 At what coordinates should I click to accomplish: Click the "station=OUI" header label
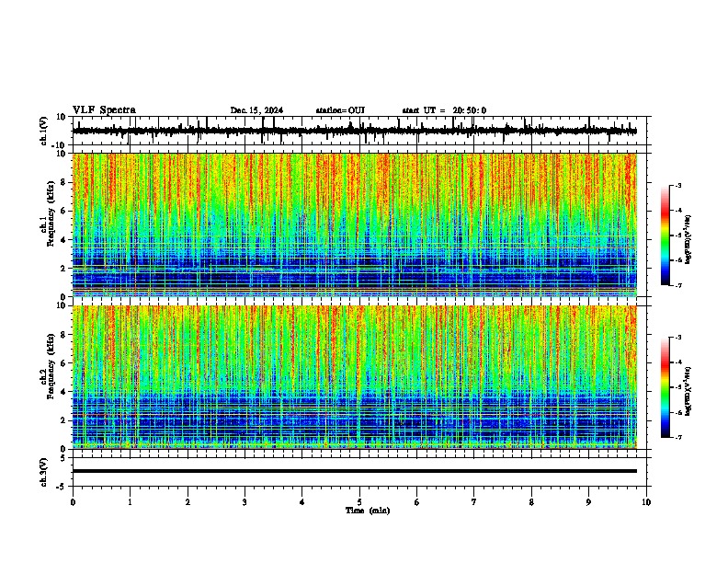tap(340, 110)
